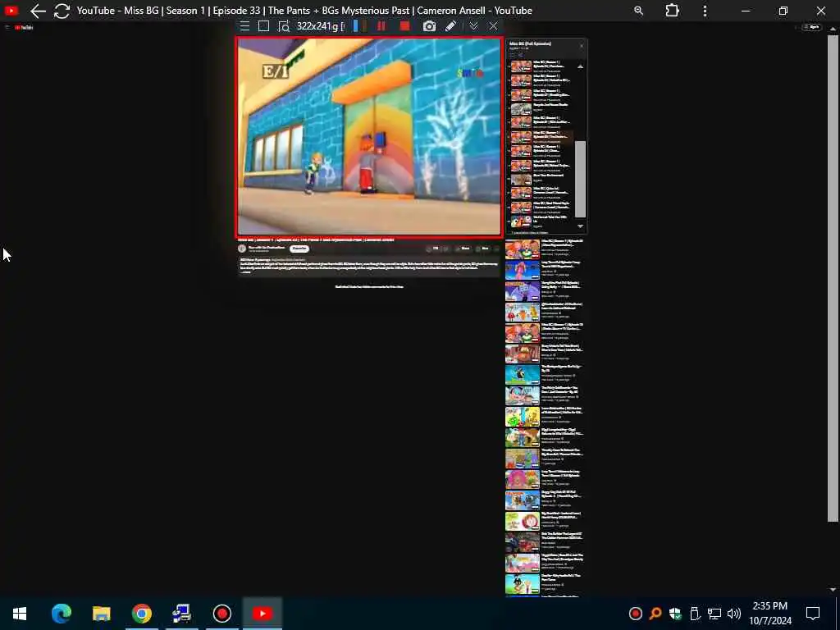Viewport: 840px width, 630px height.
Task: Play the first visible playlist video
Action: tap(541, 67)
